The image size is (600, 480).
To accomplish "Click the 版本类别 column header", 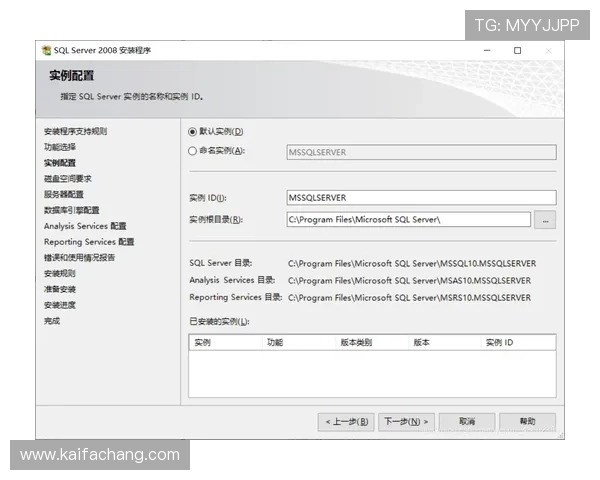I will point(372,343).
